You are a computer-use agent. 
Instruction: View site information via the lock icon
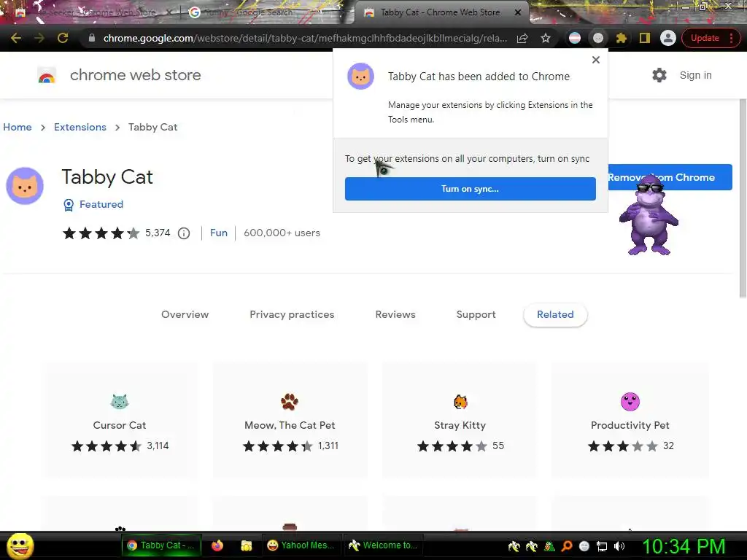91,38
